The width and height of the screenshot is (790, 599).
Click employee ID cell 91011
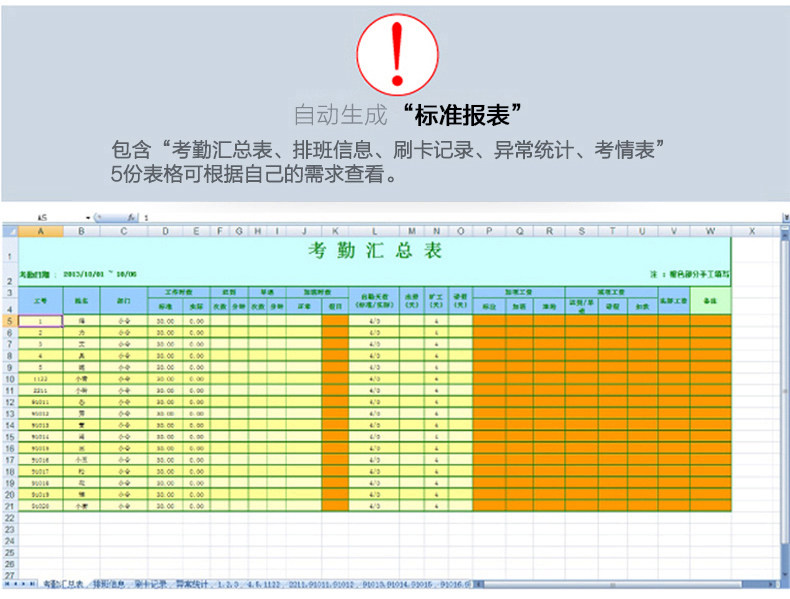coord(41,402)
